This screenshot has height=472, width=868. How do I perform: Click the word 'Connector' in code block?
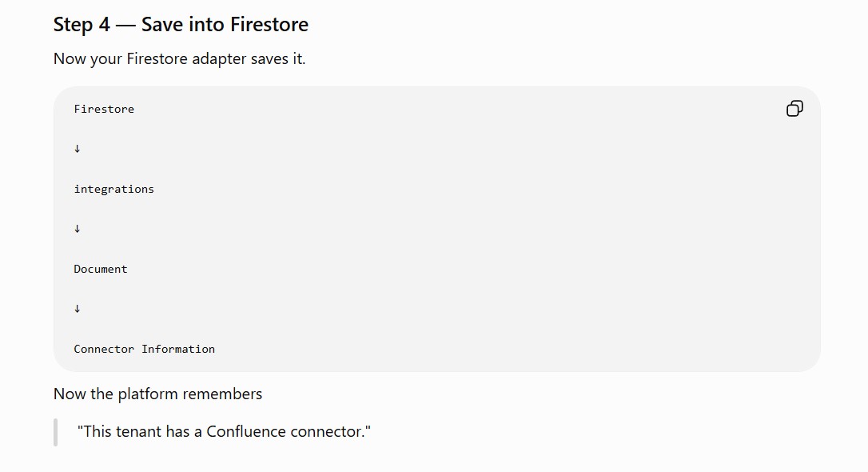(104, 349)
